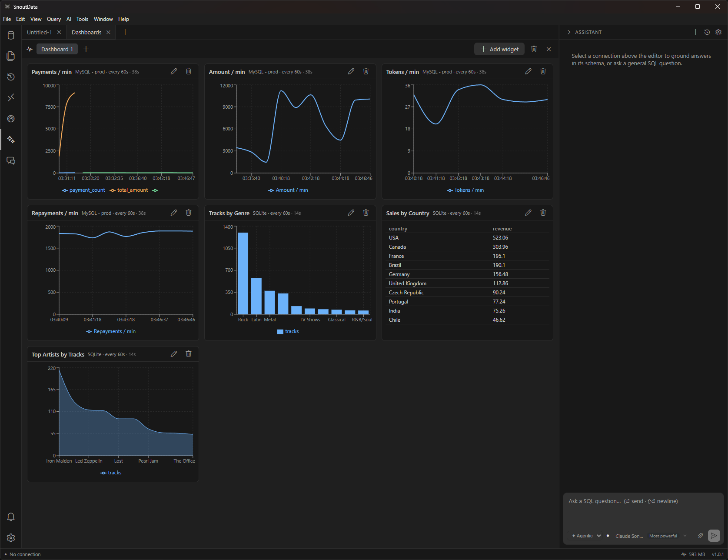Select the Dashboard 1 tab
Viewport: 728px width, 560px height.
click(57, 49)
